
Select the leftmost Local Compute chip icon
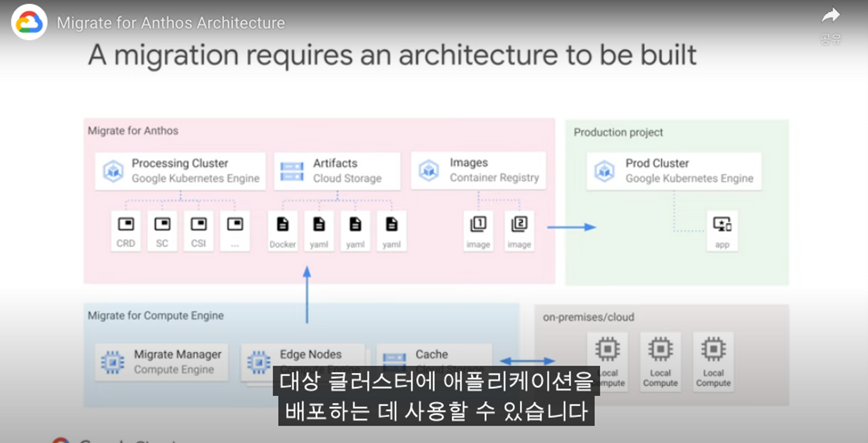point(608,349)
